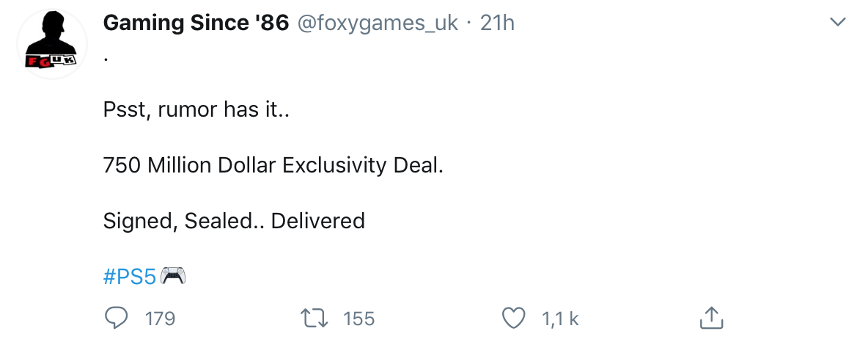The image size is (868, 345).
Task: Open the share tweet icon
Action: (x=710, y=318)
